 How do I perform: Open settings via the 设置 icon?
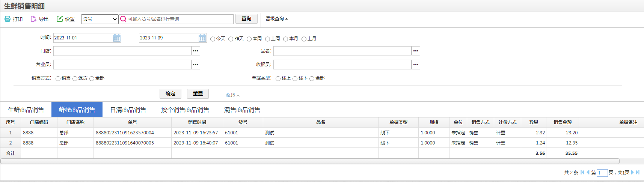point(60,19)
